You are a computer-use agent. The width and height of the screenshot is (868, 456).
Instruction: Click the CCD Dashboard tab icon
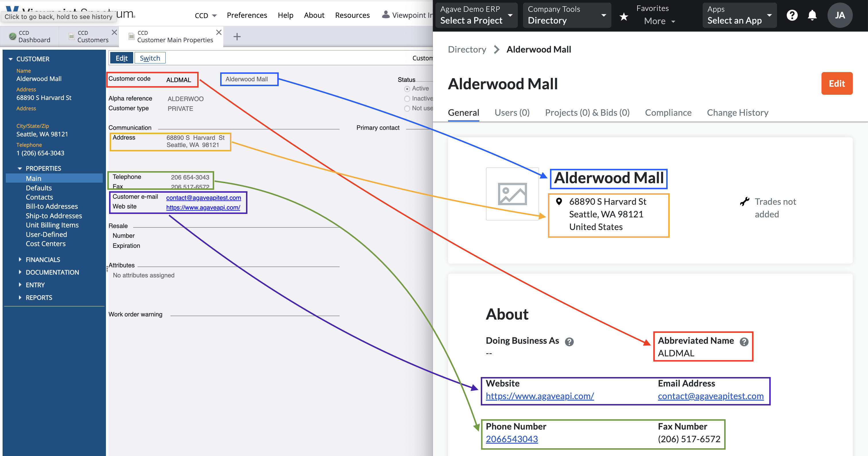pos(12,36)
